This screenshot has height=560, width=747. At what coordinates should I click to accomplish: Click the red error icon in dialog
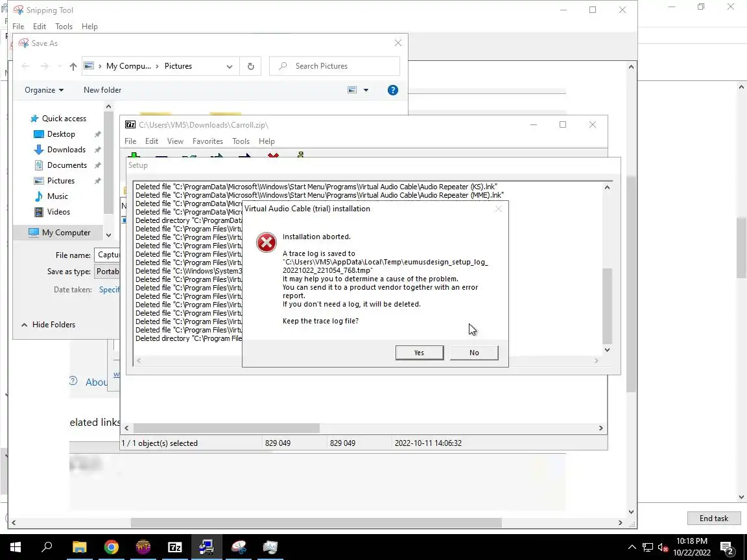(x=267, y=242)
